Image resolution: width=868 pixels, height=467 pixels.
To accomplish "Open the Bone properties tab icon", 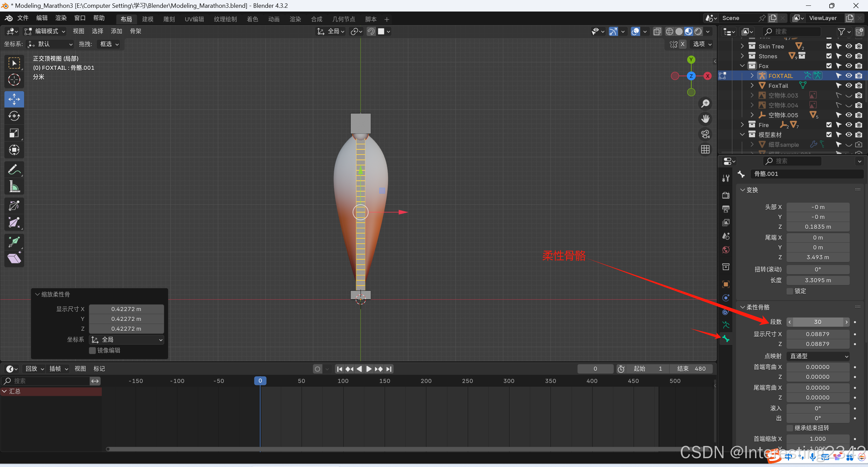I will tap(726, 339).
